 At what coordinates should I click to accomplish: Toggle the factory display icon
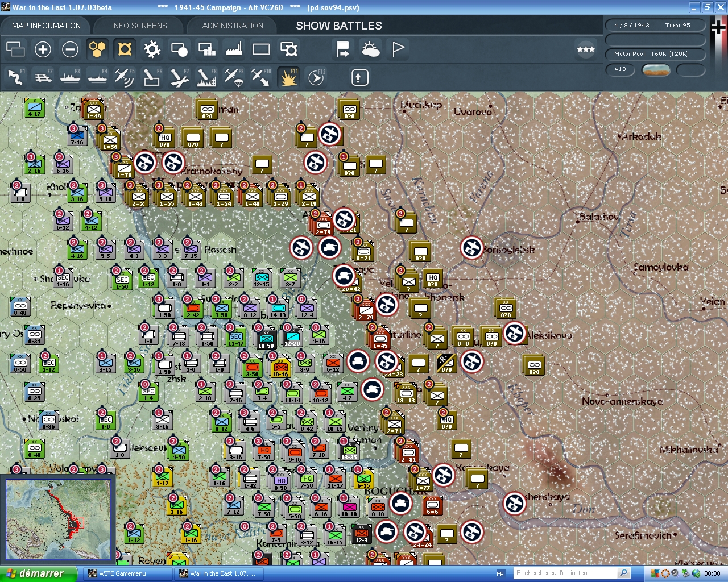pyautogui.click(x=234, y=49)
